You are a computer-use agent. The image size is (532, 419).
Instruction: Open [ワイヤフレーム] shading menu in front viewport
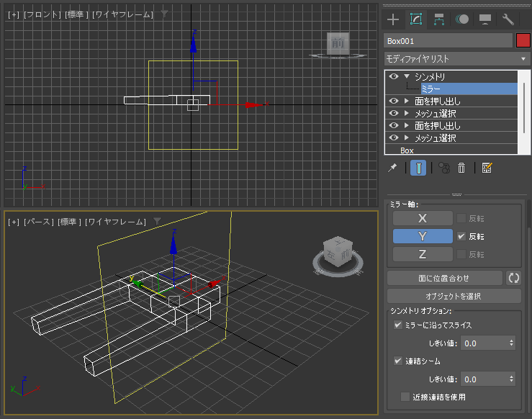tap(122, 14)
